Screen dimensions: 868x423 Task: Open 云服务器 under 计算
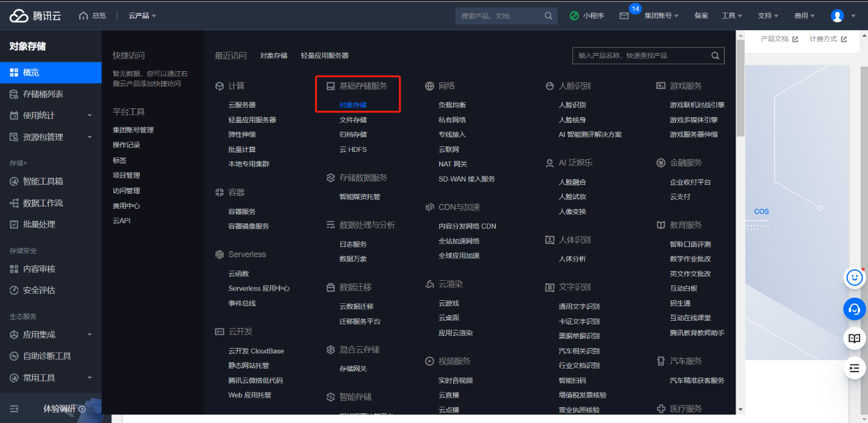point(242,105)
